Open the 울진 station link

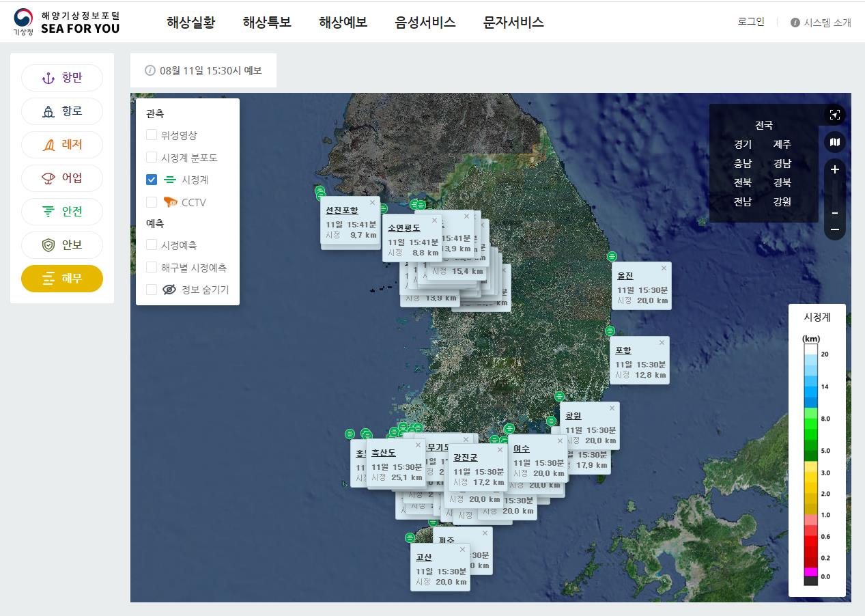point(625,277)
